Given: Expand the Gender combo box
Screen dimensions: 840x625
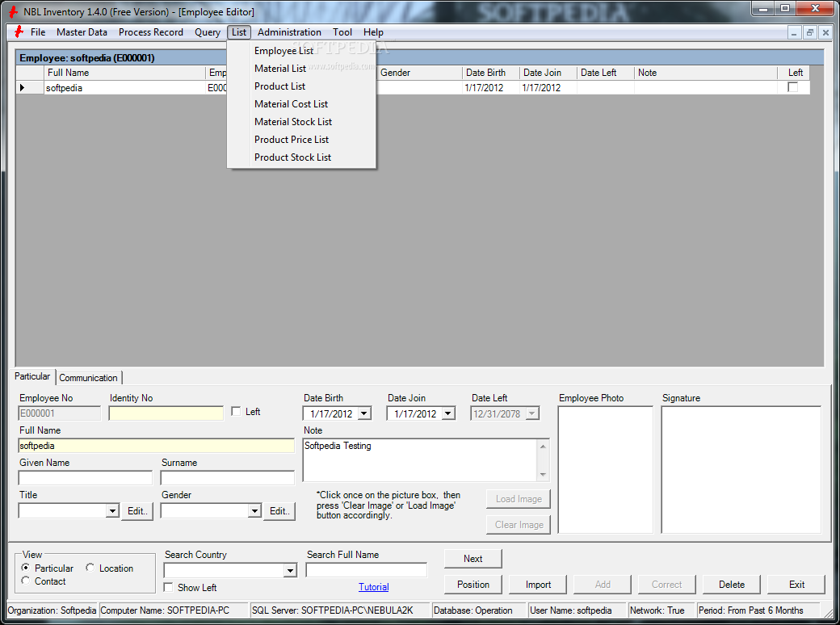Looking at the screenshot, I should coord(254,511).
